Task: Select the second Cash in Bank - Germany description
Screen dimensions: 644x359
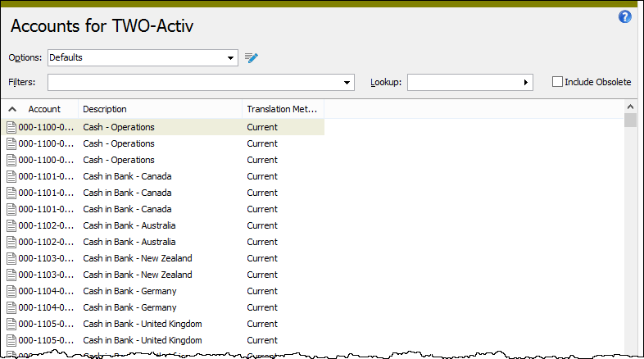Action: (129, 307)
